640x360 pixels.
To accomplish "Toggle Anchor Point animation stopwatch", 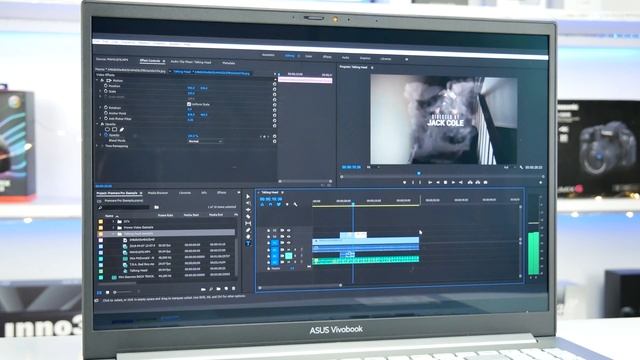I will click(x=106, y=113).
